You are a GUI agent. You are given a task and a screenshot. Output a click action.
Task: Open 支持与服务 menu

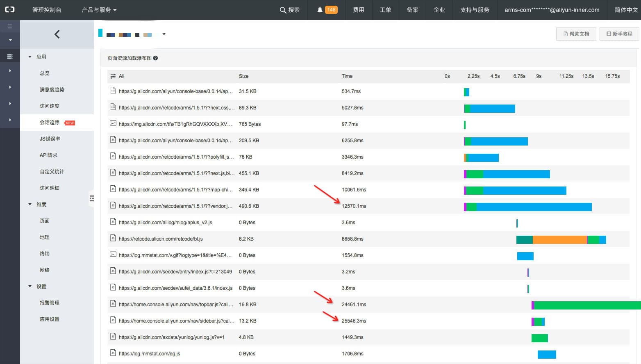pos(475,10)
